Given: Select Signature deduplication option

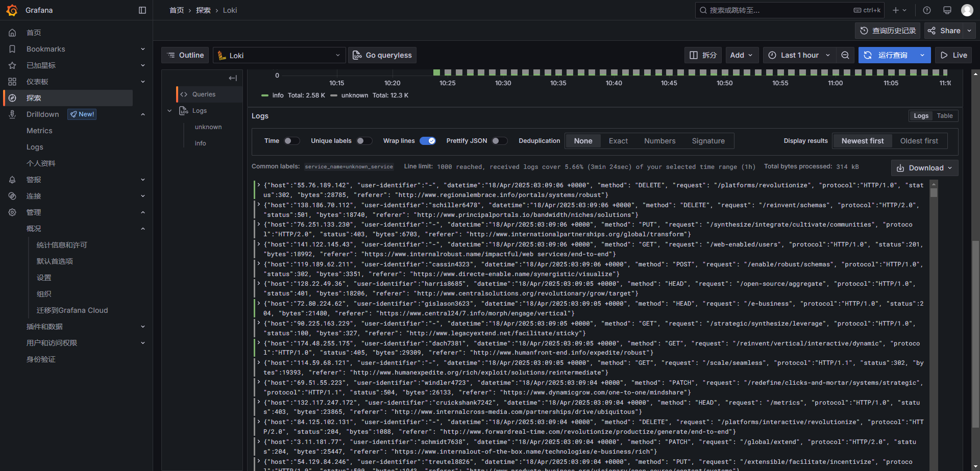Looking at the screenshot, I should [x=708, y=141].
